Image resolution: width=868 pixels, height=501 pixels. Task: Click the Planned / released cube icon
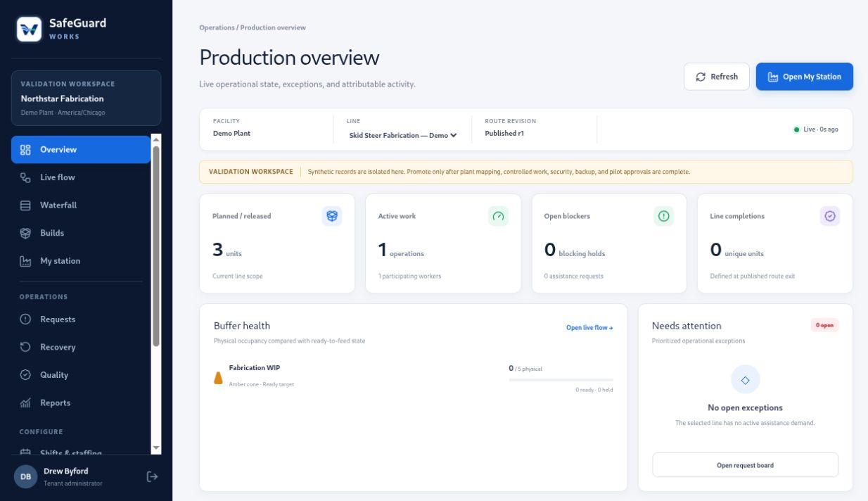click(332, 216)
